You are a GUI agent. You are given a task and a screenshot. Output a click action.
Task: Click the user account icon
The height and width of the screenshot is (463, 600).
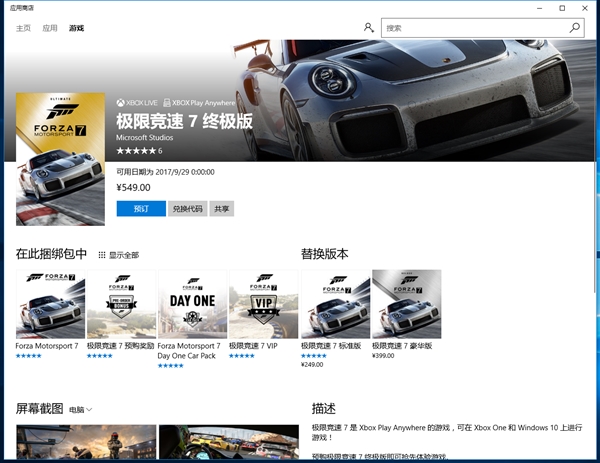pos(369,28)
